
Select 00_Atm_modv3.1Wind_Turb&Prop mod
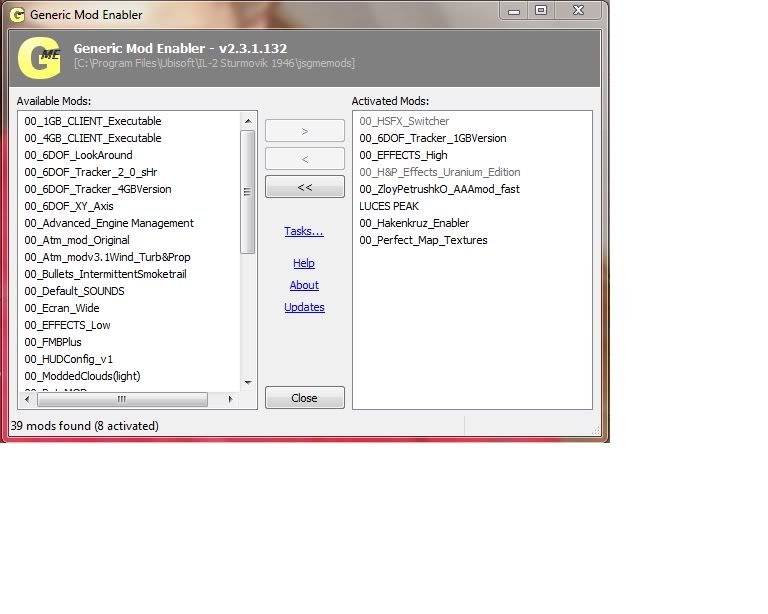[x=107, y=257]
